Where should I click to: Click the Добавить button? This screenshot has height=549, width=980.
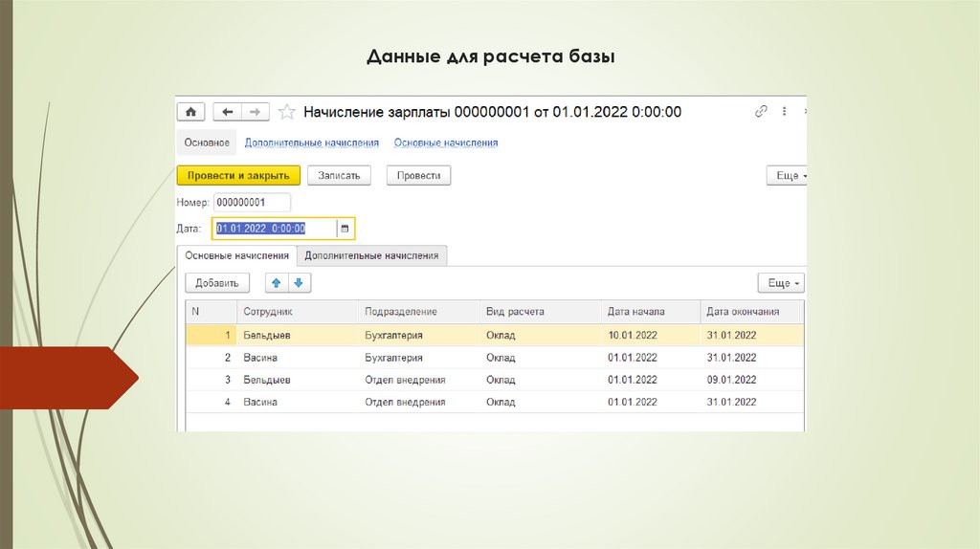[217, 283]
